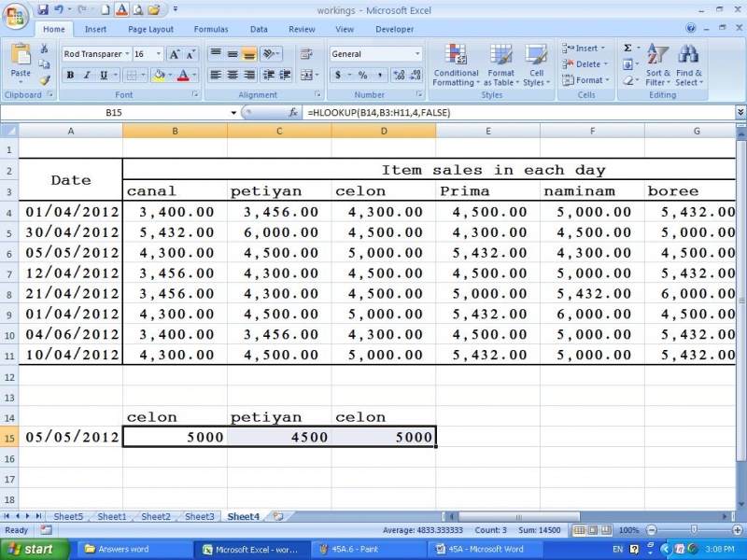The width and height of the screenshot is (747, 560).
Task: Open the Name Box dropdown arrow
Action: [x=233, y=113]
